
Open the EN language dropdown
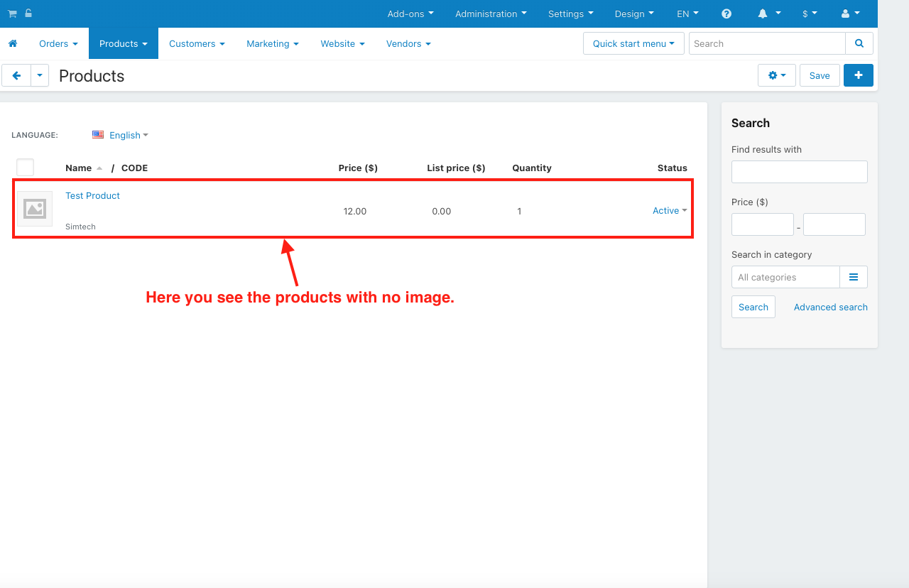click(688, 13)
